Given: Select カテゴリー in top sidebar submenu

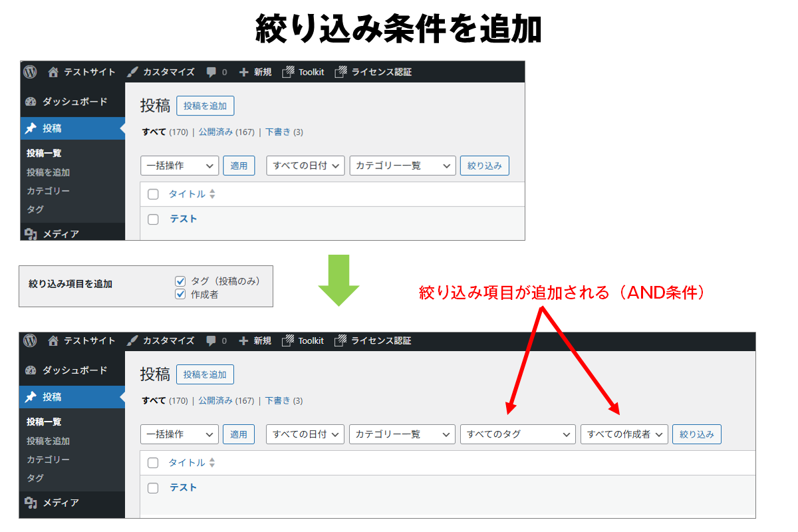Looking at the screenshot, I should tap(48, 191).
